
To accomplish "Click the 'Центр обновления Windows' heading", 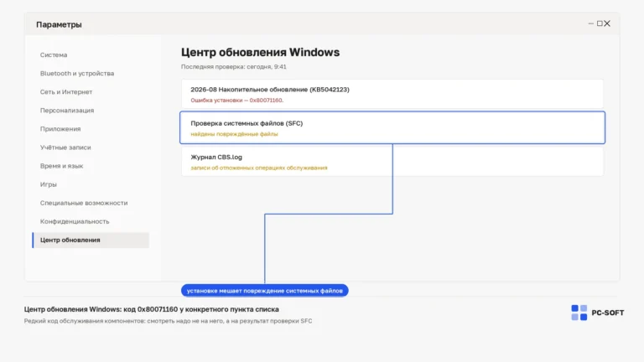I will pyautogui.click(x=261, y=53).
